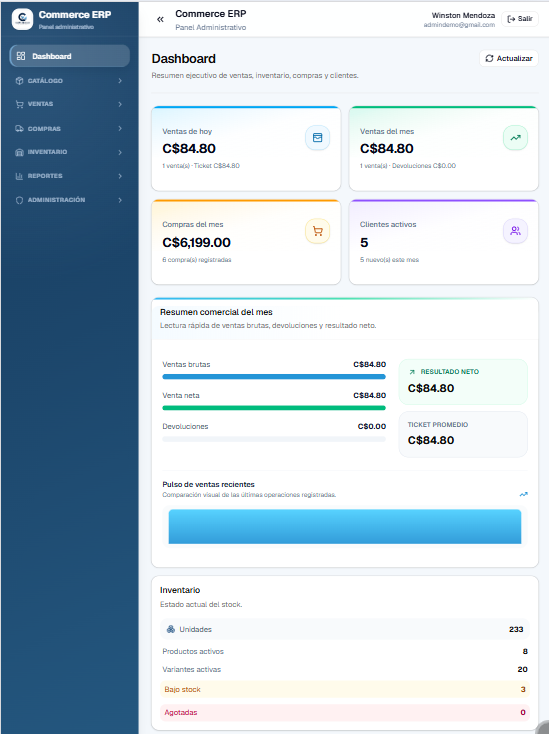Click '1 venta(s) · Ticket C$84.80' text

tap(201, 166)
